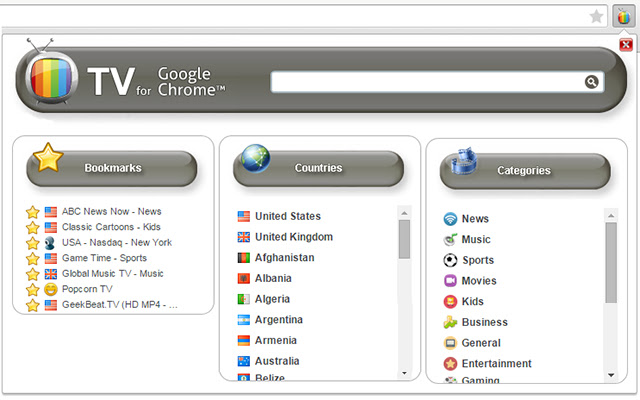Click the Countries list down arrow

pos(404,373)
